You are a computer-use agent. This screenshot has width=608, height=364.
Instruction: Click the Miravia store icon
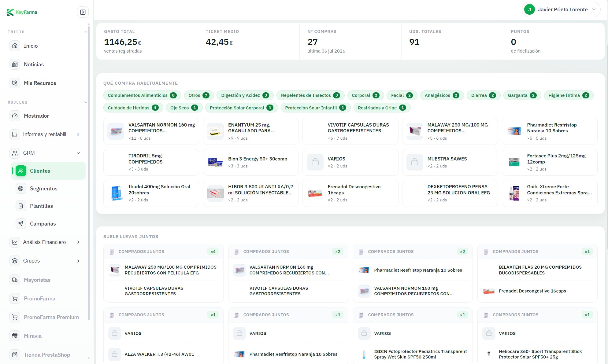[x=15, y=336]
